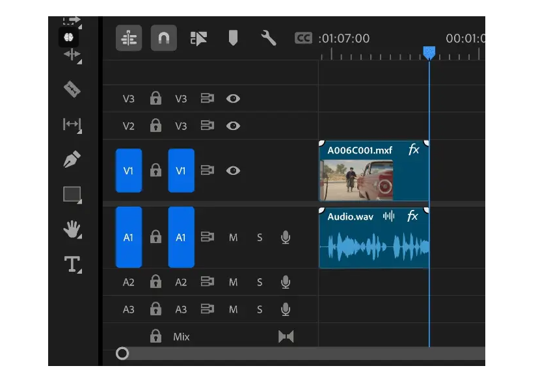Screen dimensions: 551x392
Task: Mute track A3 with M button
Action: [233, 309]
